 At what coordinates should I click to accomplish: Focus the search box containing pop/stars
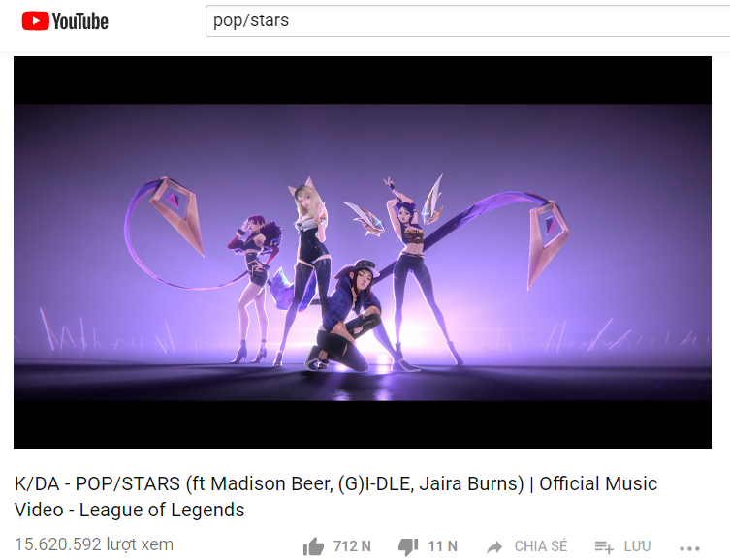point(467,20)
